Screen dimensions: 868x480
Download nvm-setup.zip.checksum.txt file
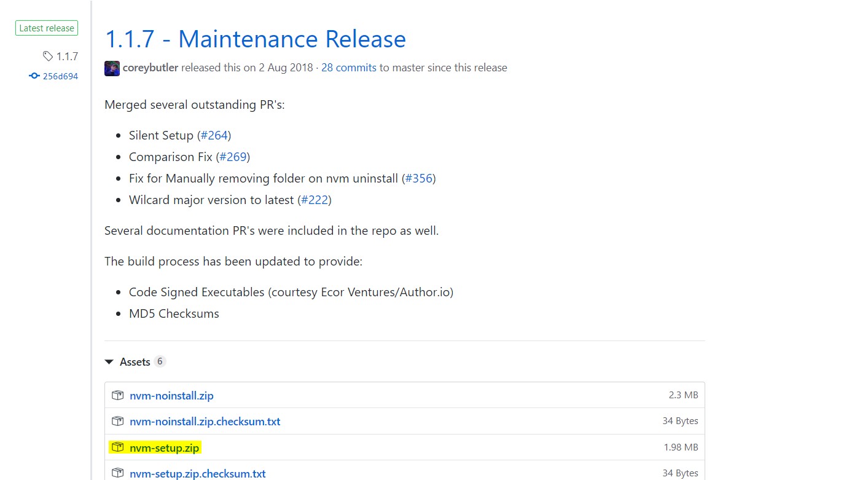[198, 474]
